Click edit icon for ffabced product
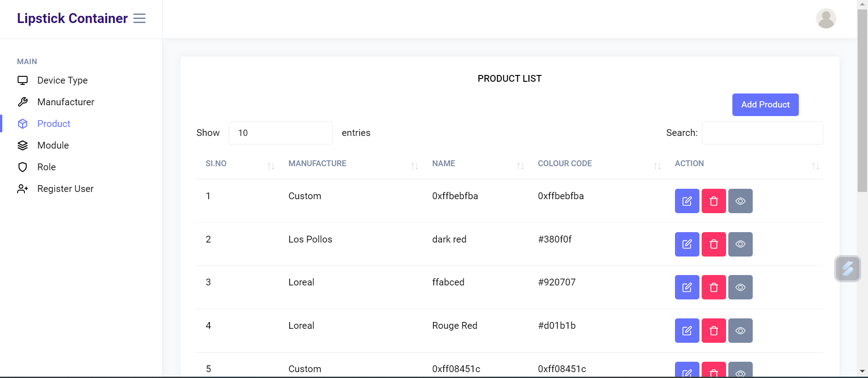This screenshot has height=378, width=868. coord(687,287)
